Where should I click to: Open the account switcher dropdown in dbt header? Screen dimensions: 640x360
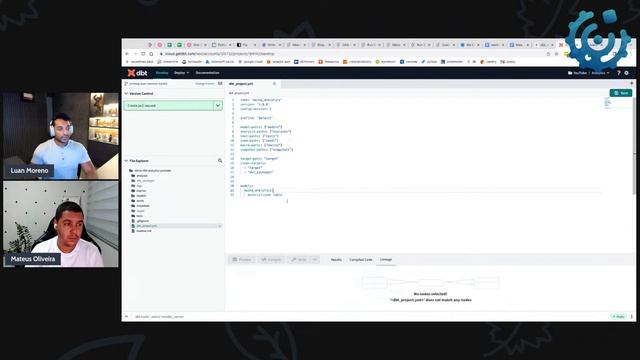point(589,73)
